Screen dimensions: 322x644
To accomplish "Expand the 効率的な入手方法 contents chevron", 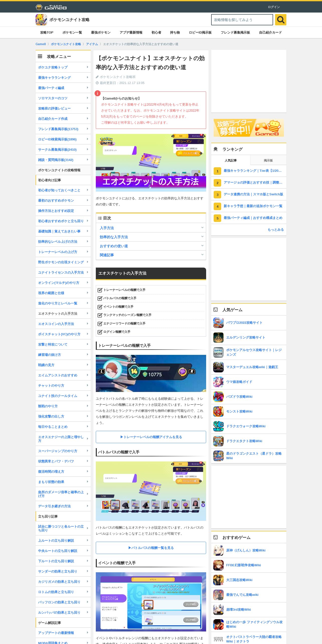I will coord(202,236).
